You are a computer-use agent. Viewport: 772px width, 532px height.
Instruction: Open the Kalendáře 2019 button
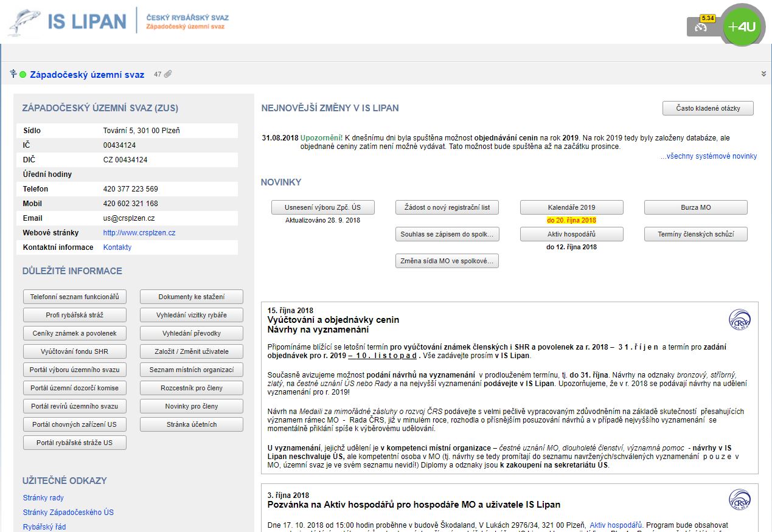571,207
